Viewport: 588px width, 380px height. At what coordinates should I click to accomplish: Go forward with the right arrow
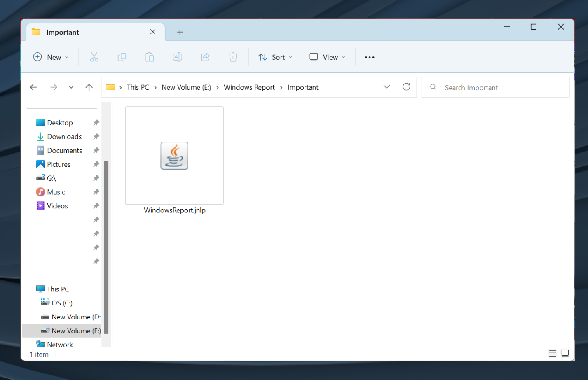54,87
